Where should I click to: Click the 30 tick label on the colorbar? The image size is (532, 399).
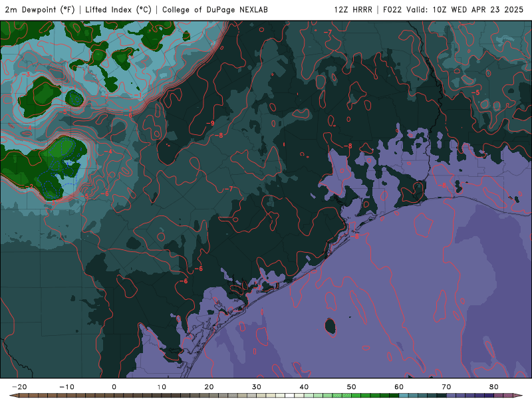click(x=257, y=387)
